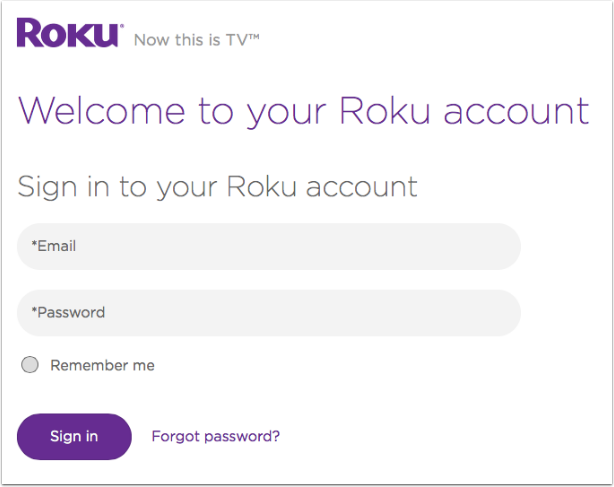
Task: Click the purple Sign in button
Action: [x=74, y=436]
